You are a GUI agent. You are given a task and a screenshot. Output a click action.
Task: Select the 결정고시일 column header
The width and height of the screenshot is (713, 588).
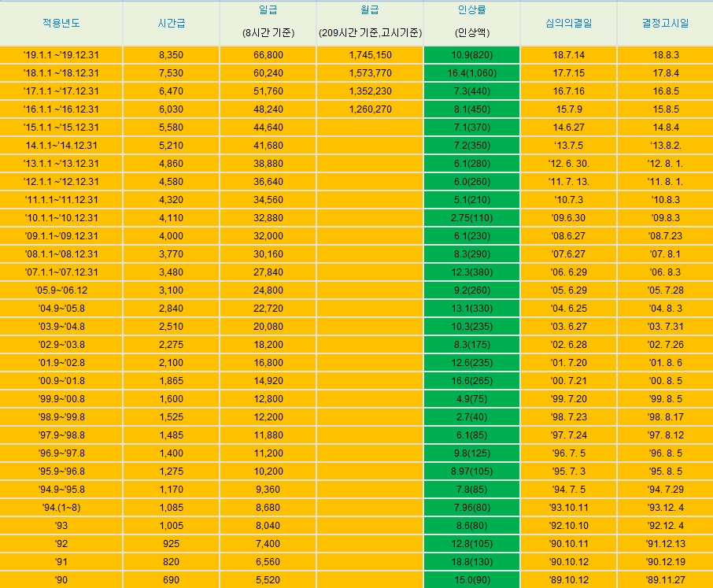coord(665,23)
